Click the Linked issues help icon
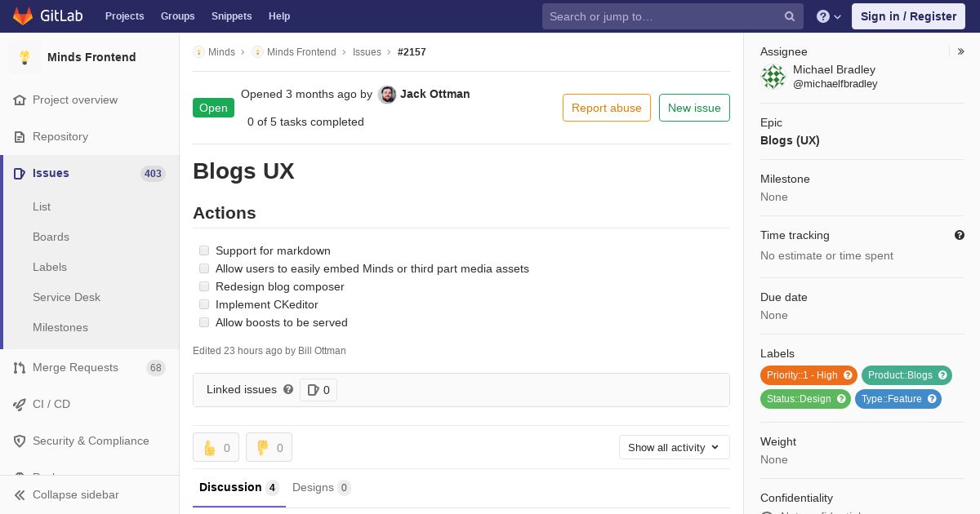980x514 pixels. [288, 390]
